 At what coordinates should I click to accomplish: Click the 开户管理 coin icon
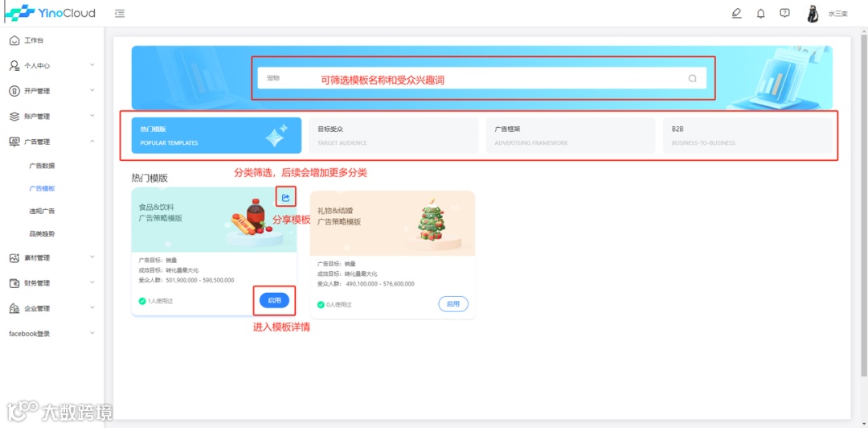click(14, 91)
